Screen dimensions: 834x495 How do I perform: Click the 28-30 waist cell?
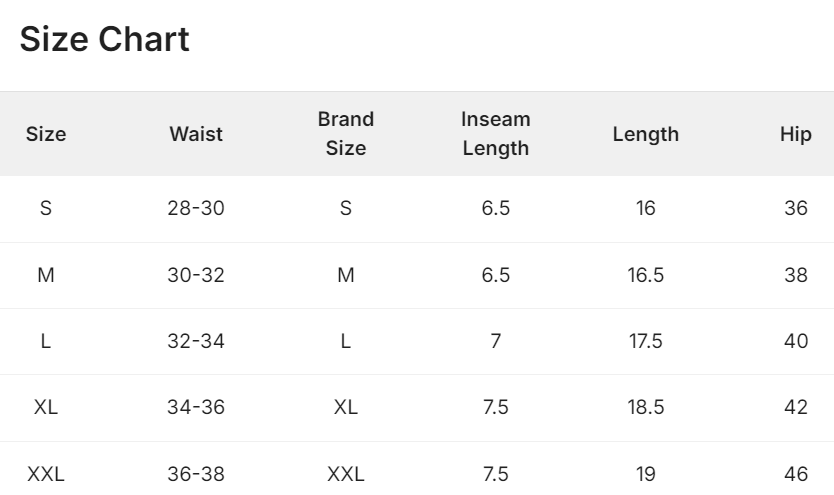point(196,209)
